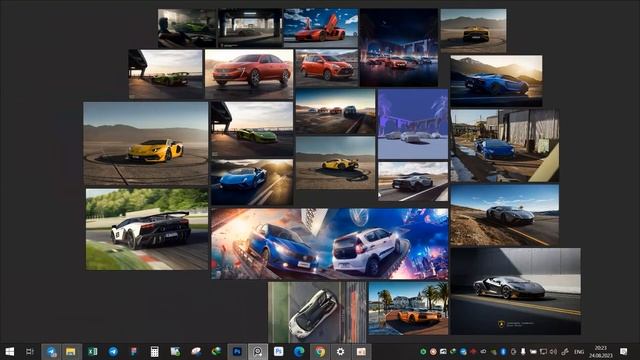Select yellow car rear view desert image
640x360 pixels.
click(473, 31)
